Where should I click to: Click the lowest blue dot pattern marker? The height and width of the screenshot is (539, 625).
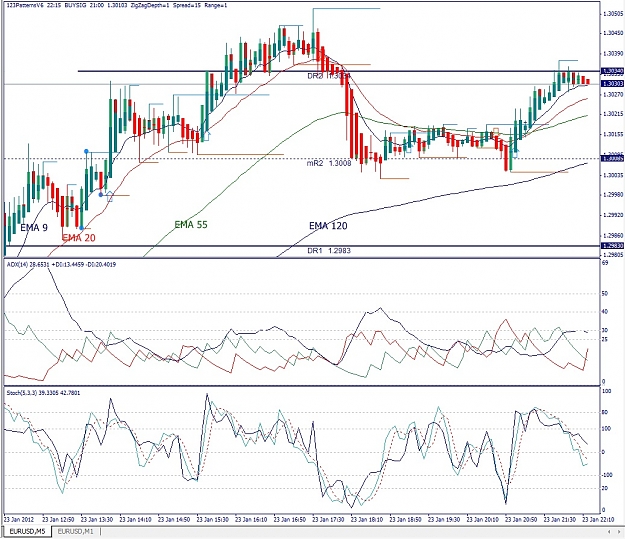81,228
